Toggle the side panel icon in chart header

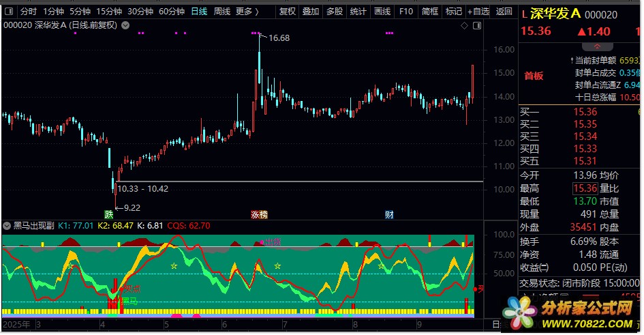click(x=476, y=26)
